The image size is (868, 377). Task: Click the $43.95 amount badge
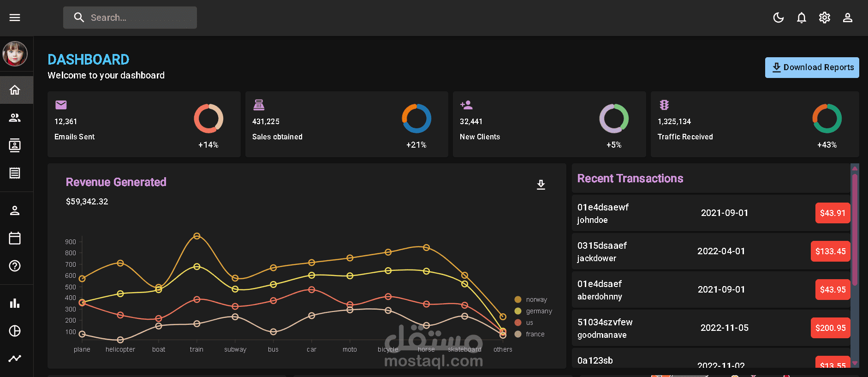point(832,290)
